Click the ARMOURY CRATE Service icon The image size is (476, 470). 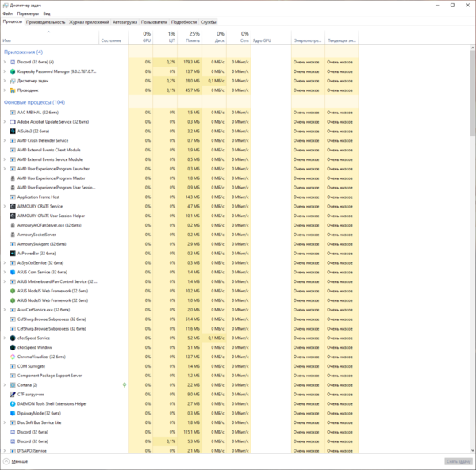[13, 207]
